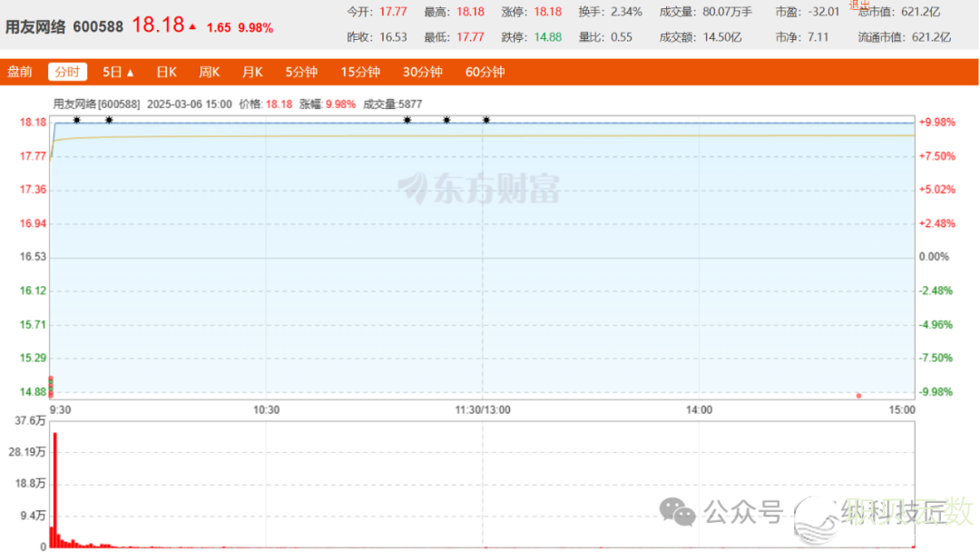Click the 涨停 limit-up price value
This screenshot has height=552, width=980.
(x=547, y=12)
